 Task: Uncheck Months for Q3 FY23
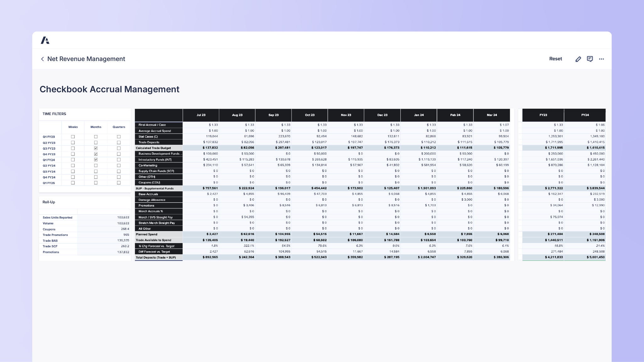(96, 148)
